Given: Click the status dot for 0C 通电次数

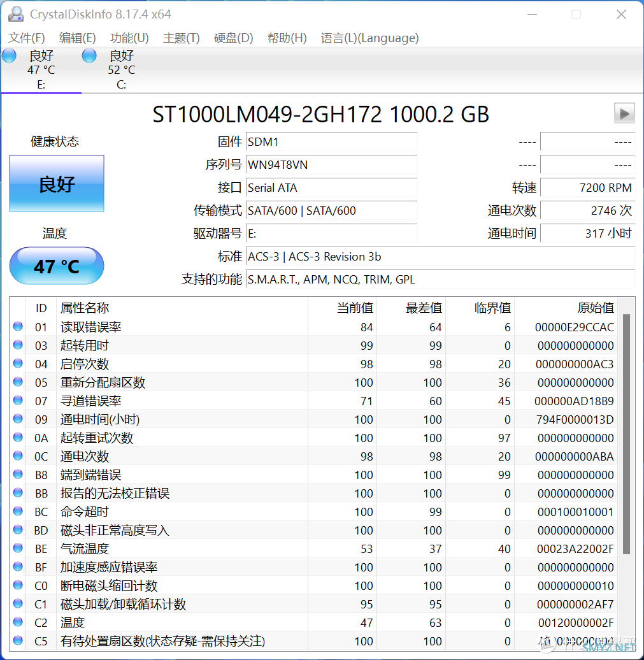Looking at the screenshot, I should click(x=18, y=456).
